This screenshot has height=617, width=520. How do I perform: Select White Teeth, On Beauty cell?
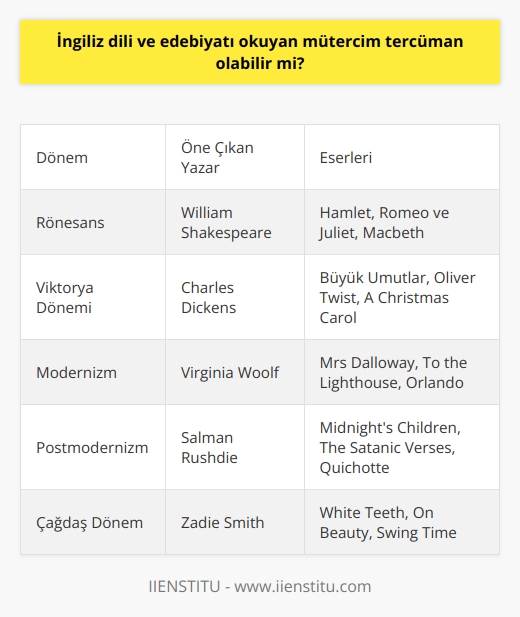tap(402, 522)
